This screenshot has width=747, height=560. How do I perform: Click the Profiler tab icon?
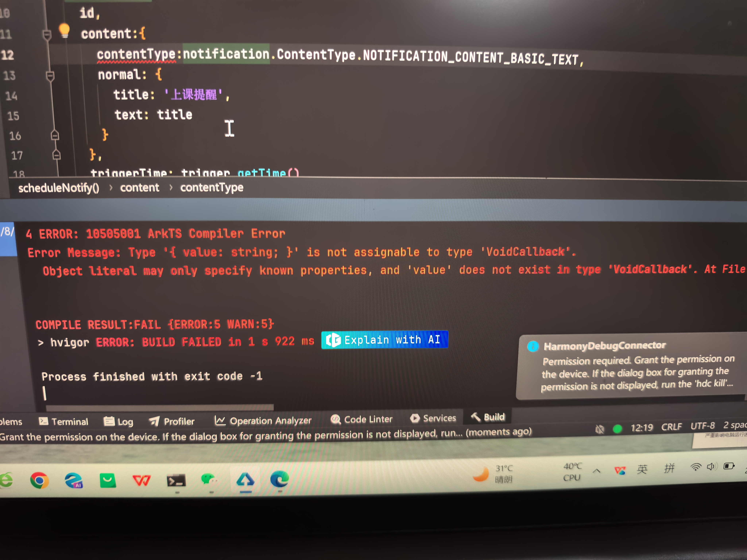point(154,421)
